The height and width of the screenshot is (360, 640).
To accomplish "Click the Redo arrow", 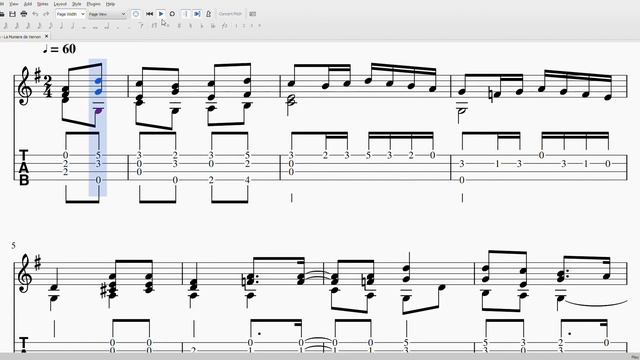I will (x=46, y=14).
